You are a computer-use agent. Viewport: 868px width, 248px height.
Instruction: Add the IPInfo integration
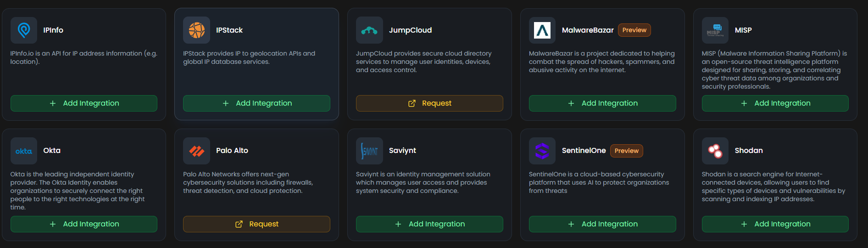tap(84, 103)
